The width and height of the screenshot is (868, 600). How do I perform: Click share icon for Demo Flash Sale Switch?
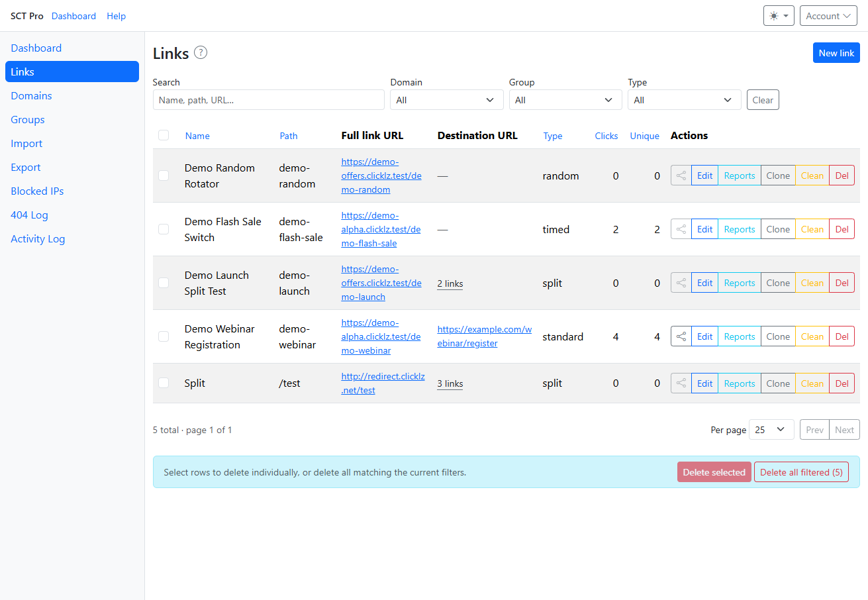coord(681,229)
